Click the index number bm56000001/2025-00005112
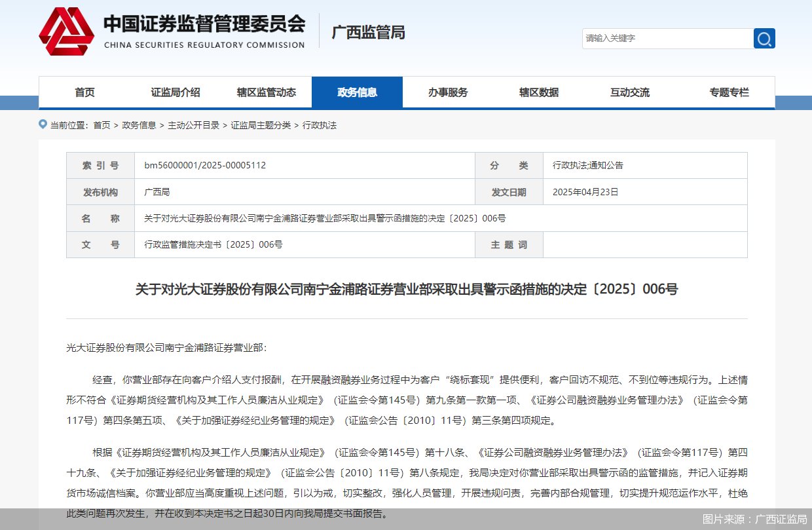The image size is (812, 530). (x=205, y=166)
